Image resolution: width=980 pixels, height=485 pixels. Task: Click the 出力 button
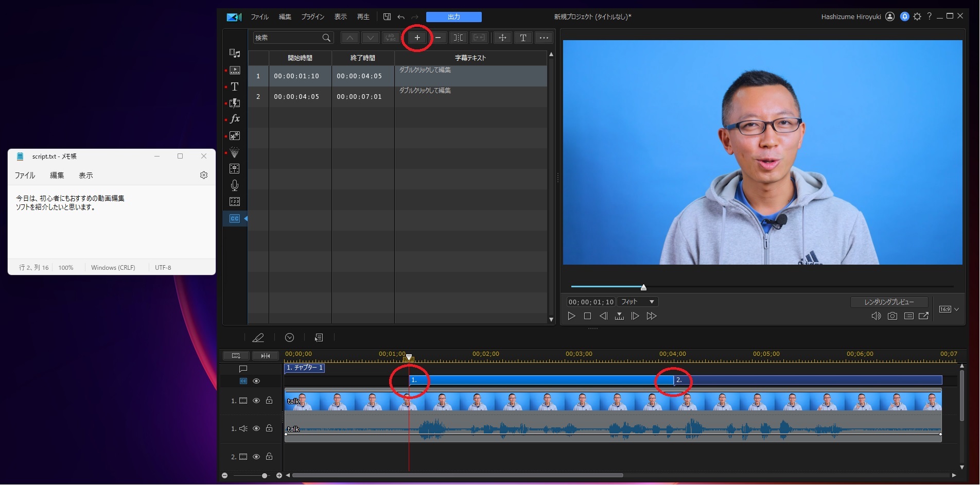[x=453, y=17]
